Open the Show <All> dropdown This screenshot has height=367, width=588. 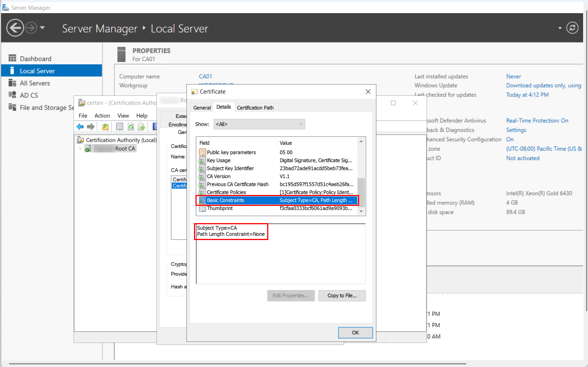click(x=259, y=124)
